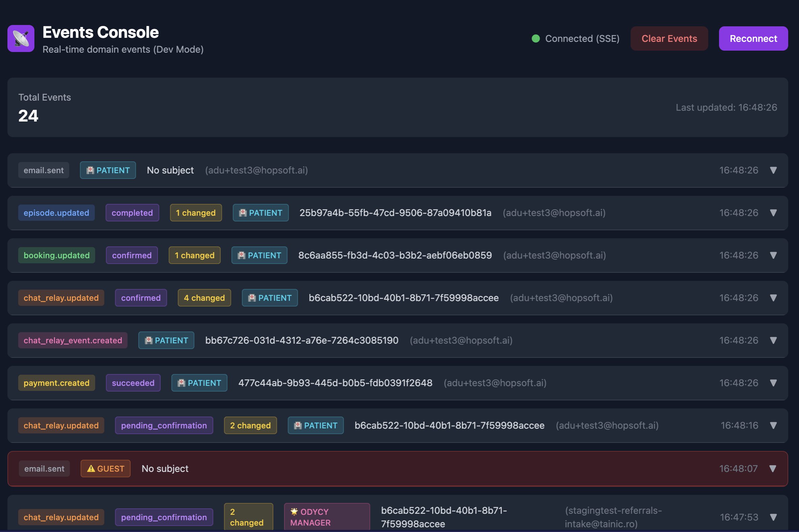Click the PATIENT icon on payment.created row
The height and width of the screenshot is (532, 799).
[x=182, y=383]
